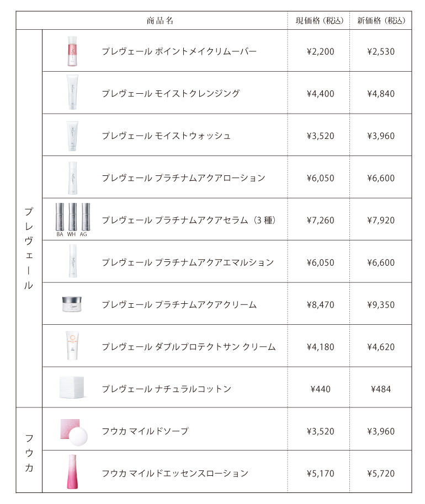This screenshot has width=425, height=504.
Task: Open the フウカ マイルドソープ soap image
Action: (x=73, y=432)
